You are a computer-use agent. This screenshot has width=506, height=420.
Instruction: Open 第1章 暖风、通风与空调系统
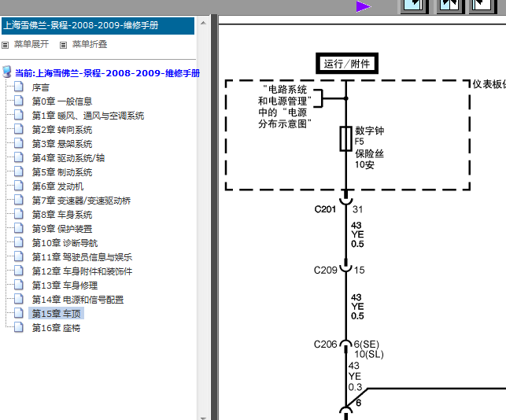(x=88, y=116)
